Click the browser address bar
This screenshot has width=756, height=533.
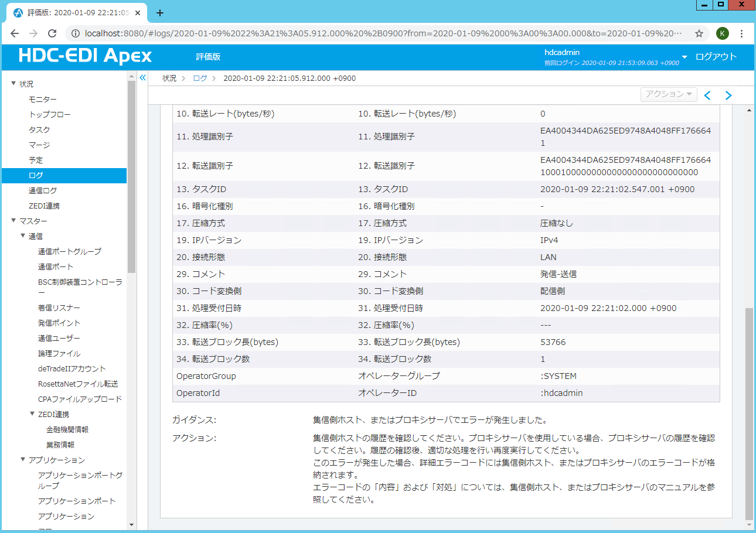point(383,33)
